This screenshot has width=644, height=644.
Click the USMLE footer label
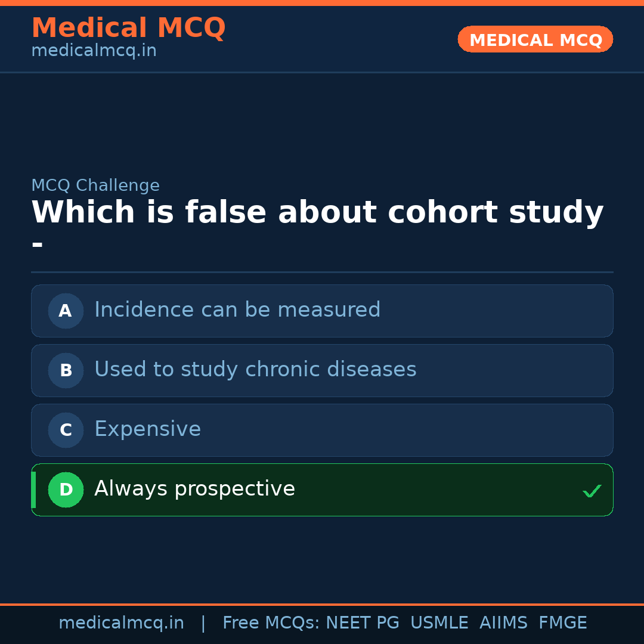[439, 623]
